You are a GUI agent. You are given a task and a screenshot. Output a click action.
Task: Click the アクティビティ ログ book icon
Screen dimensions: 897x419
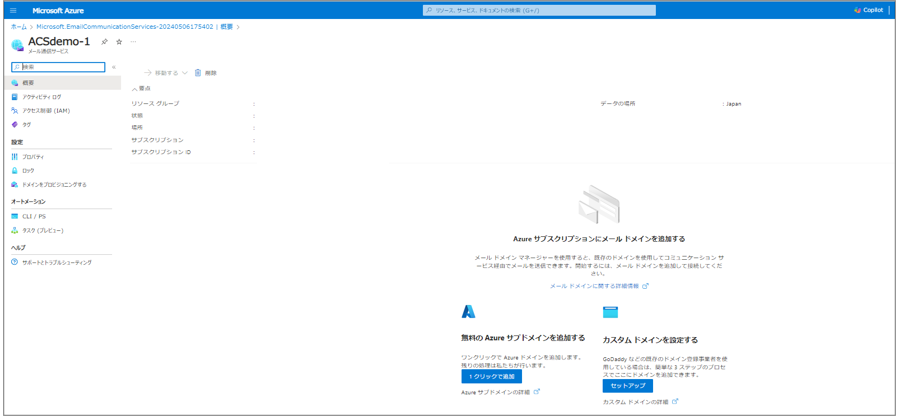15,97
